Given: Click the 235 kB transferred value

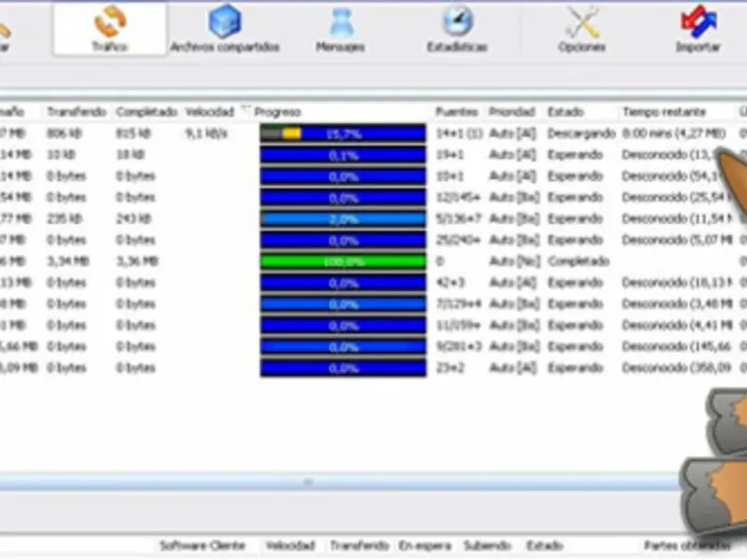Looking at the screenshot, I should [64, 219].
